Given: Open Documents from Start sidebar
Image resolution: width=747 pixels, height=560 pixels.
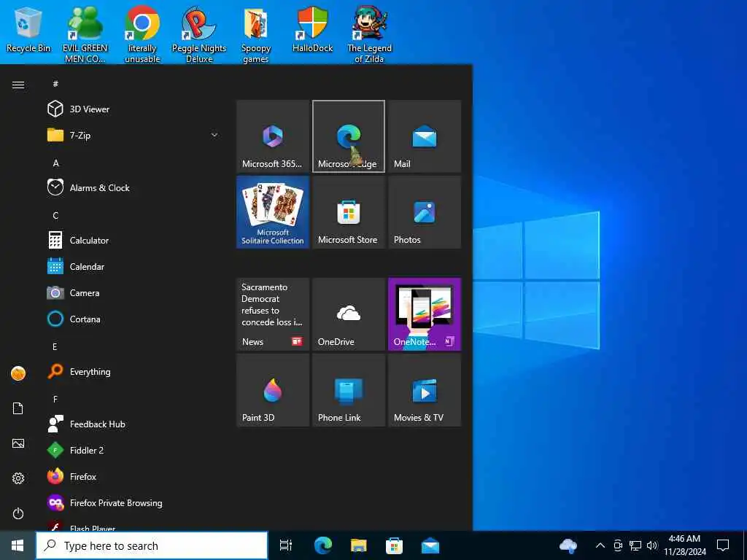Looking at the screenshot, I should pos(18,408).
